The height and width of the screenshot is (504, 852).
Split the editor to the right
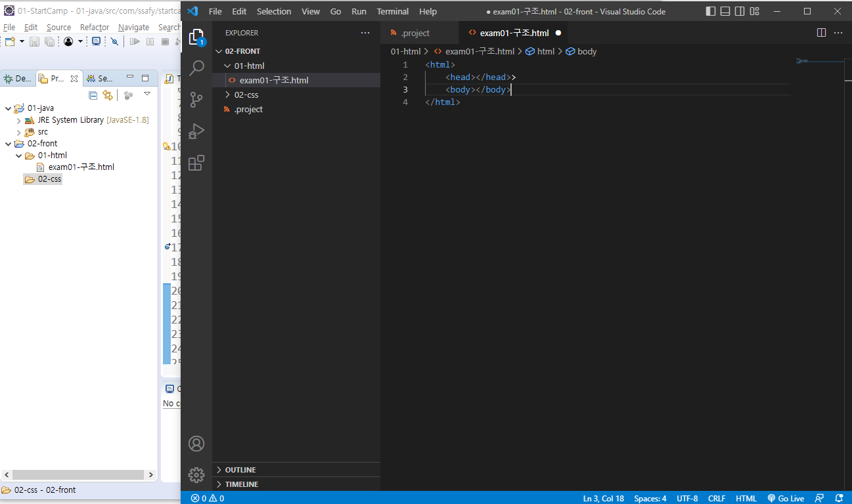click(x=821, y=33)
